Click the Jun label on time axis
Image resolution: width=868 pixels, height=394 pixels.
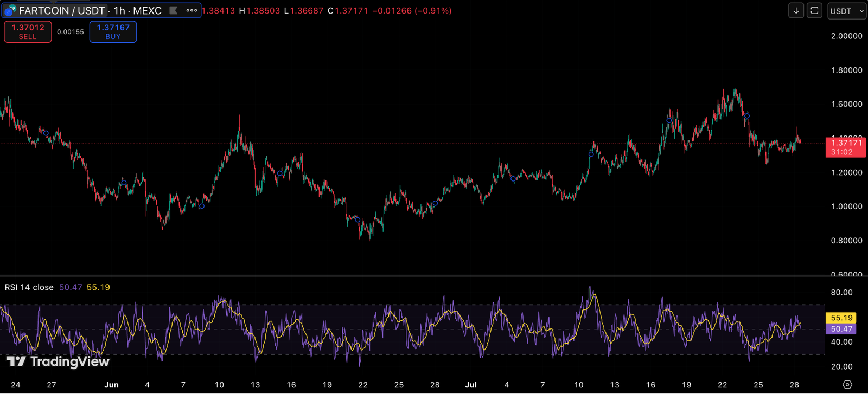pyautogui.click(x=111, y=385)
